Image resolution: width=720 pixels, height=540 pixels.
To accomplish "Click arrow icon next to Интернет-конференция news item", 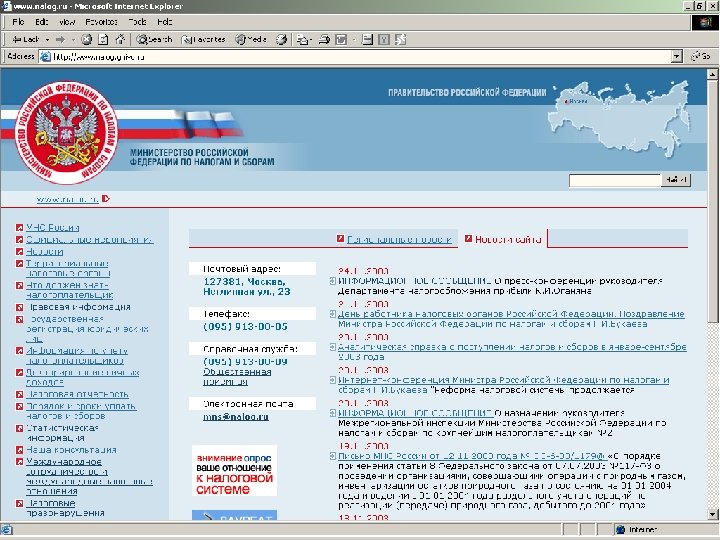I will coord(333,380).
